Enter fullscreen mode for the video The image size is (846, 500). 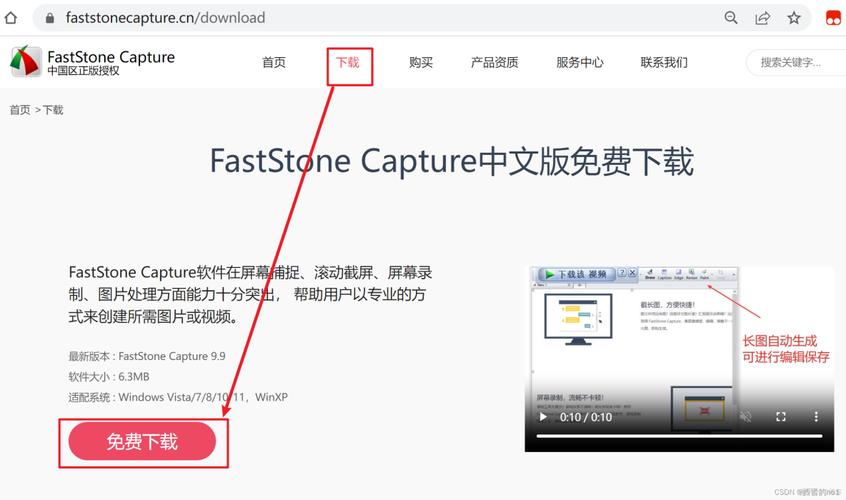(780, 416)
